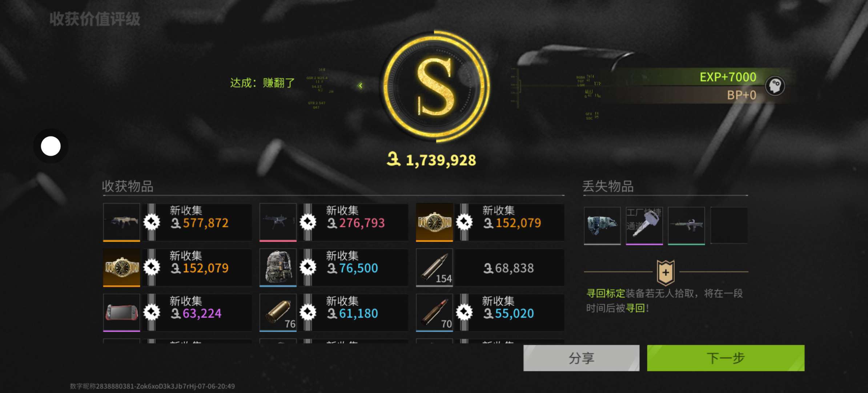Screen dimensions: 868x393
Task: Click the green 下一步 next button
Action: click(x=726, y=358)
